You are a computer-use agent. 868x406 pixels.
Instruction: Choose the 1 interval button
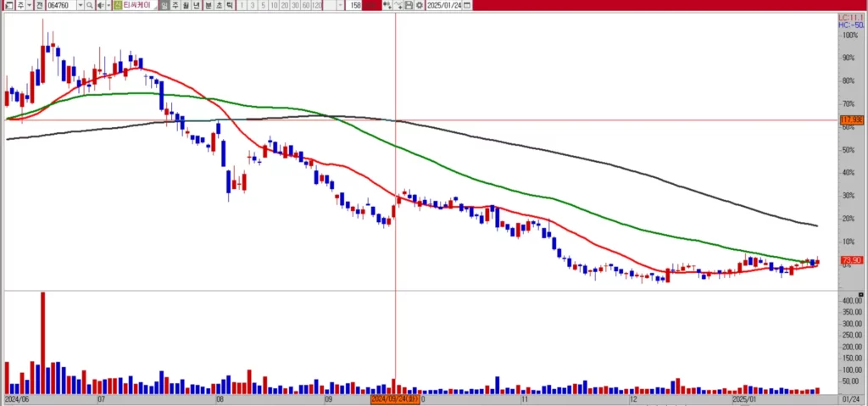coord(242,6)
